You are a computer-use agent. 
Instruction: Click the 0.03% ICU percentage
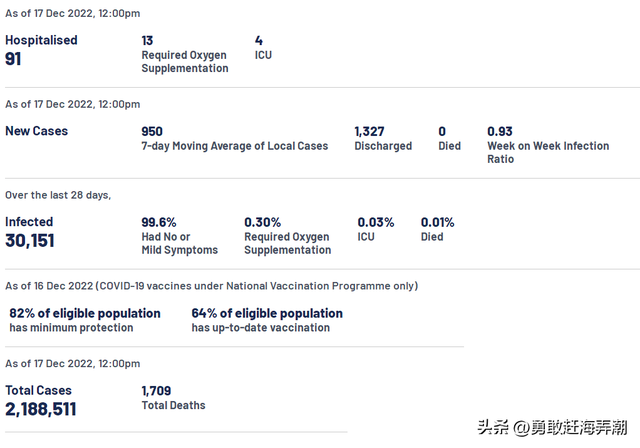pyautogui.click(x=375, y=222)
